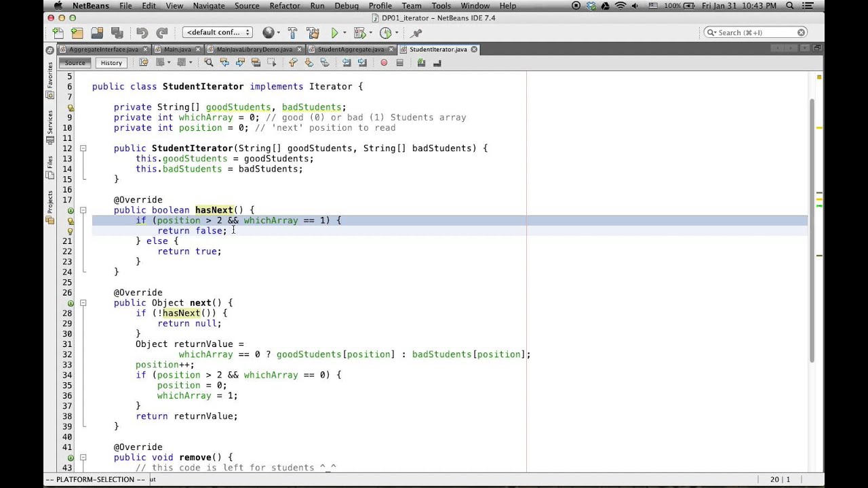Open the Favorites side panel
This screenshot has height=488, width=868.
pyautogui.click(x=50, y=79)
